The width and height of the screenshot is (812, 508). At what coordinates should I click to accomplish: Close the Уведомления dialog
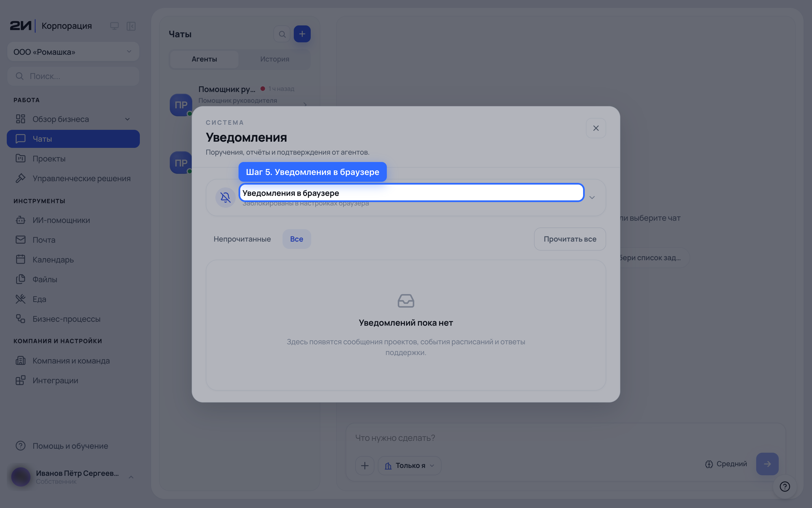(x=595, y=128)
